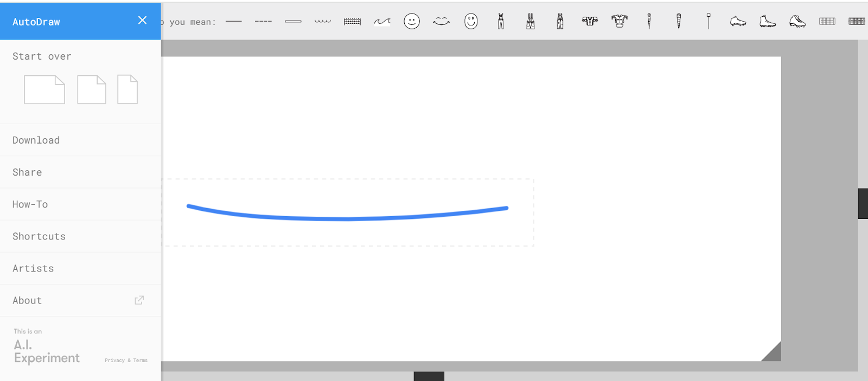
Task: Choose the solid straight line suggestion
Action: coord(234,22)
